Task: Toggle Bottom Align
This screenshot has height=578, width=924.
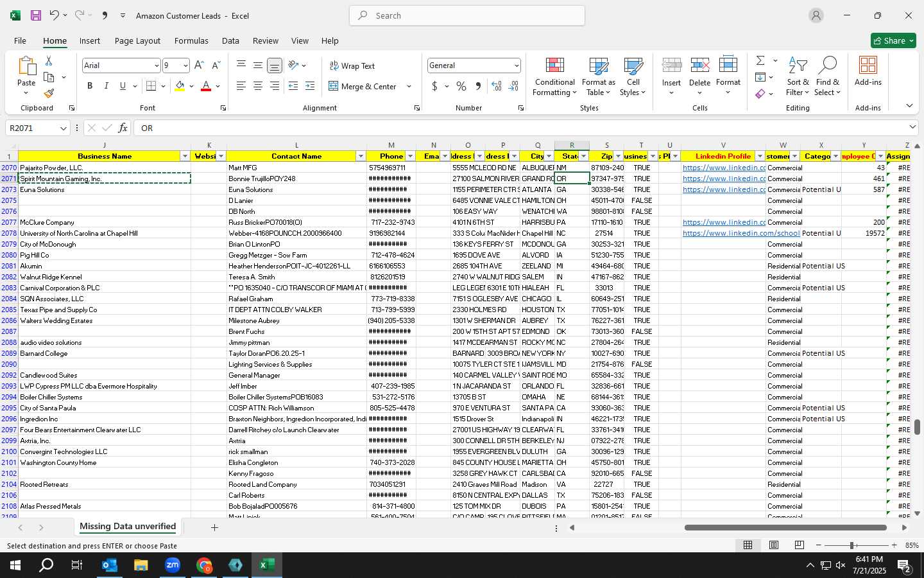Action: pos(274,66)
